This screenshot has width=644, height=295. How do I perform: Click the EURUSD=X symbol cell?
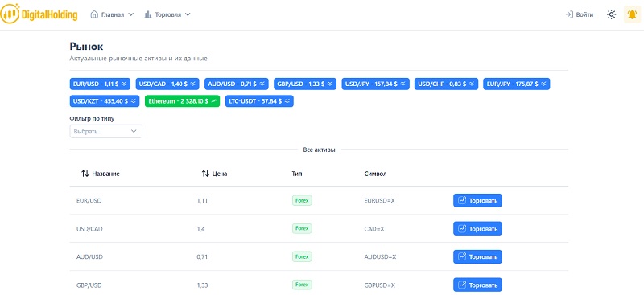point(379,201)
